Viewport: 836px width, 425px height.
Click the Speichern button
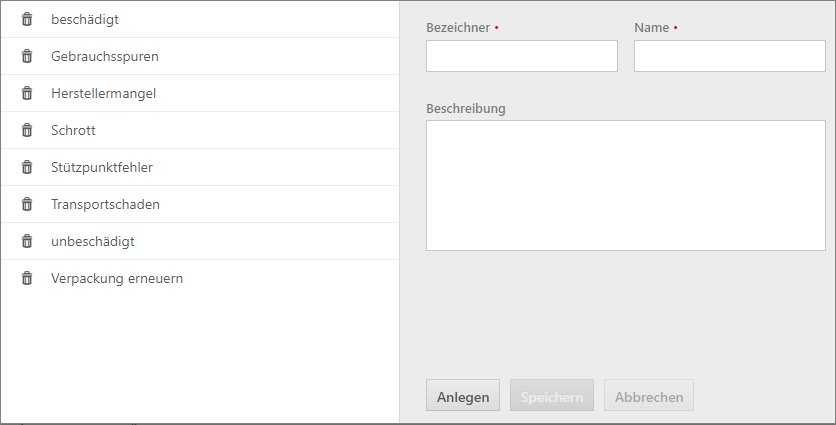pyautogui.click(x=552, y=395)
